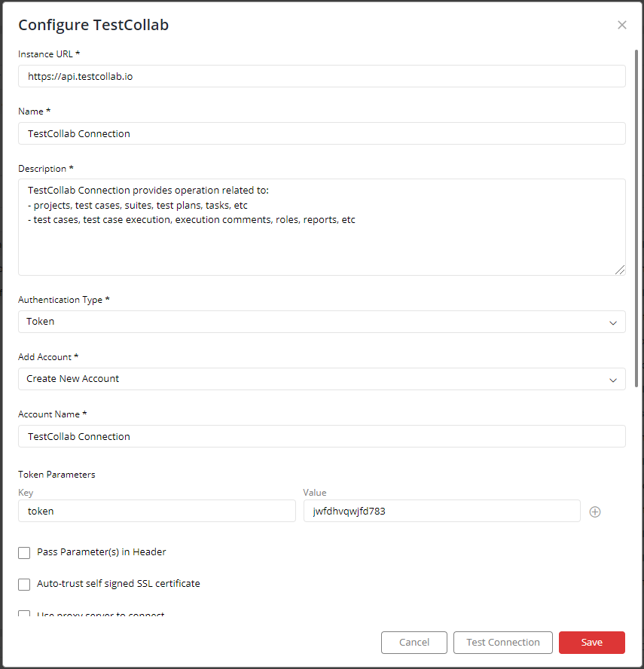644x669 pixels.
Task: Toggle Use proxy server to connect
Action: click(24, 614)
